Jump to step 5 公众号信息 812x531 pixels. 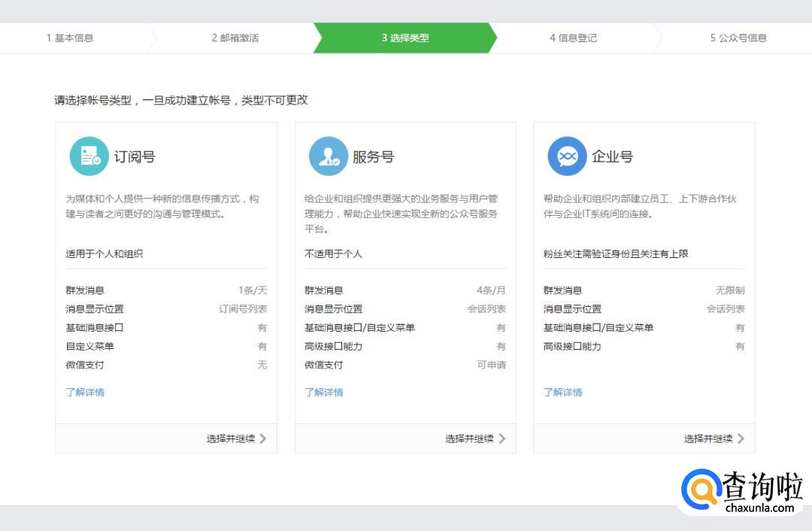(738, 38)
